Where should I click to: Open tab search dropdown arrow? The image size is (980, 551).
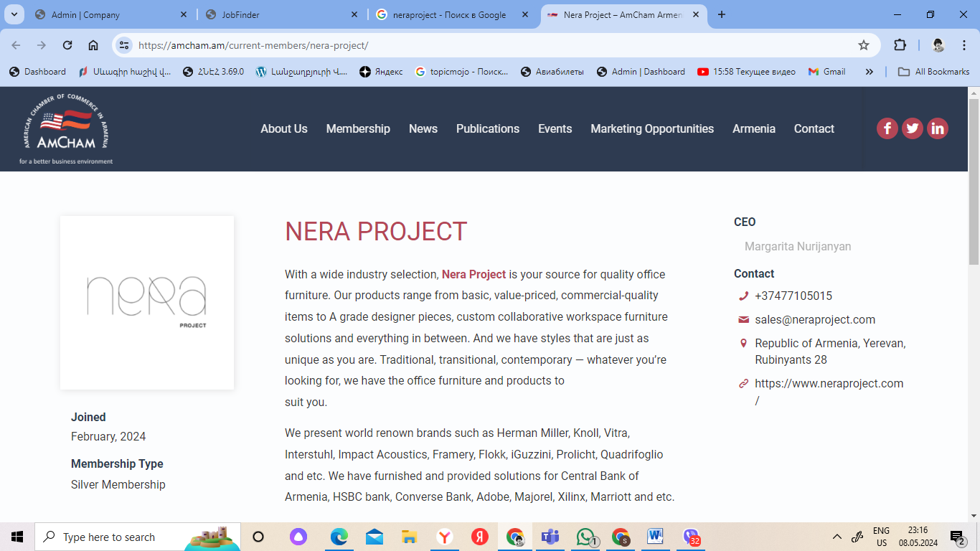(x=14, y=14)
